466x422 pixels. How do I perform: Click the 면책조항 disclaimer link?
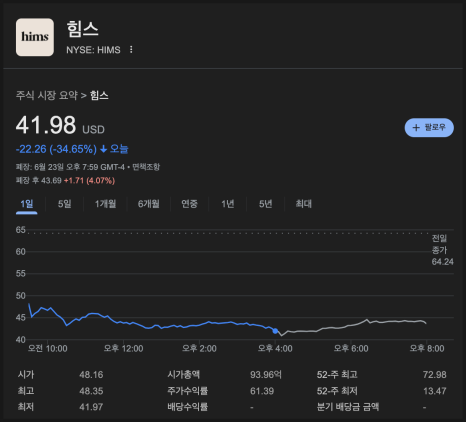(x=146, y=167)
